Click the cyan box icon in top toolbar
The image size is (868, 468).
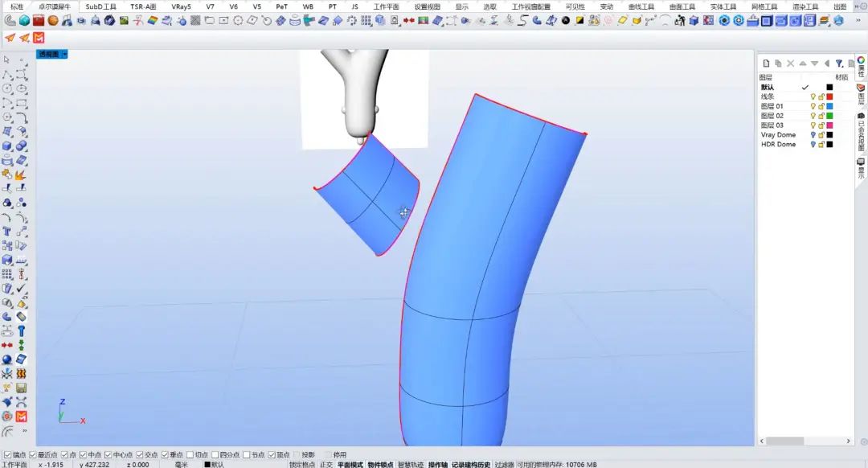(x=24, y=21)
